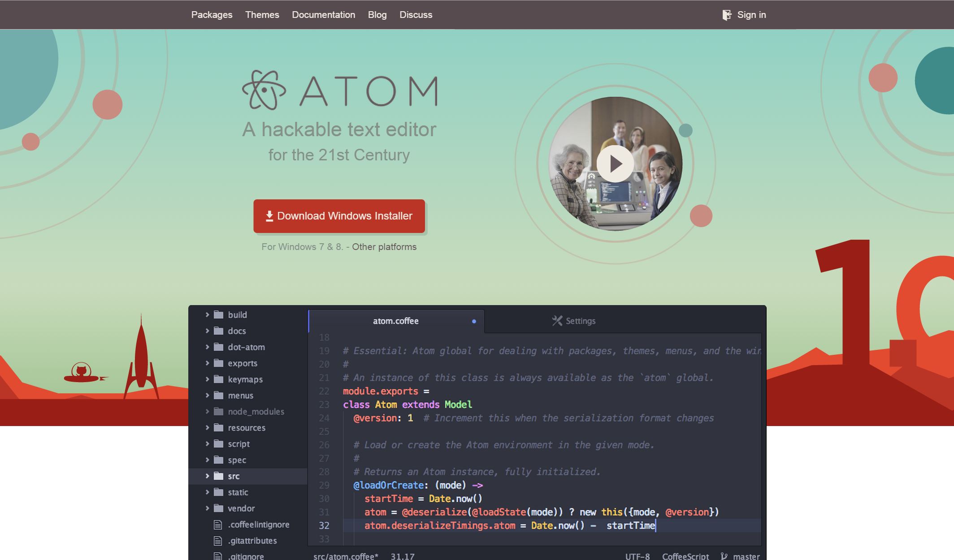Click CoffeeScript grammar in status bar

tap(685, 556)
